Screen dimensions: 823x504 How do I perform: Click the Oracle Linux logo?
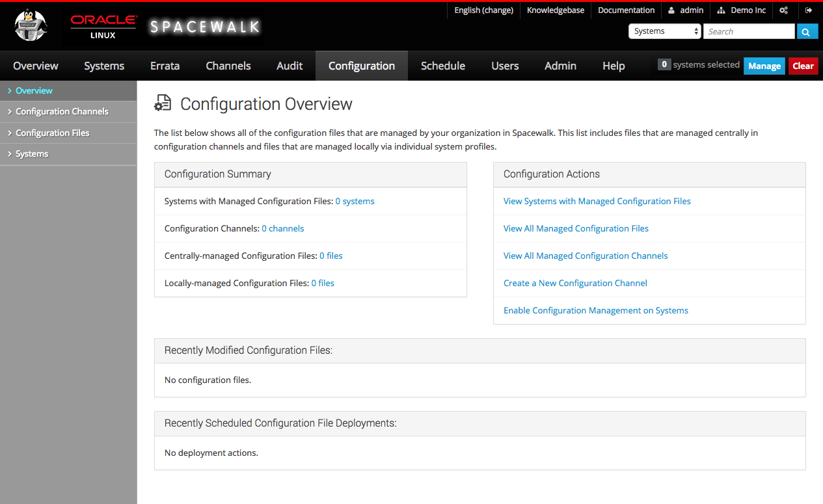pos(103,27)
